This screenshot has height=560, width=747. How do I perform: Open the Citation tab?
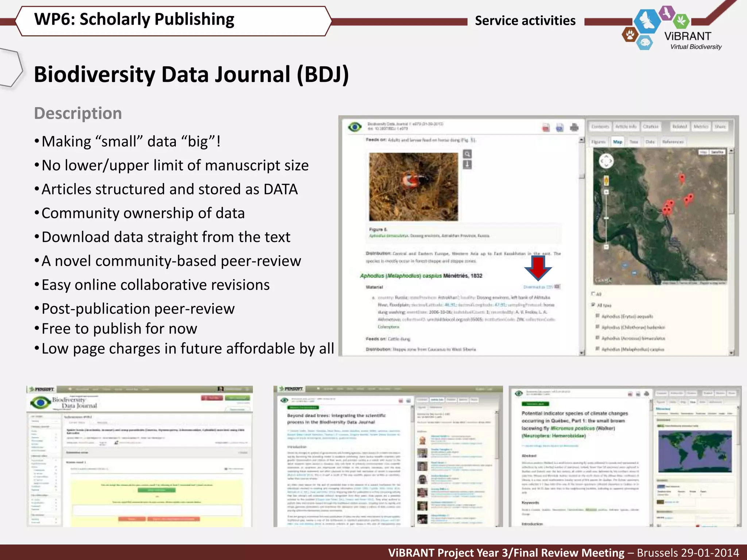point(651,127)
